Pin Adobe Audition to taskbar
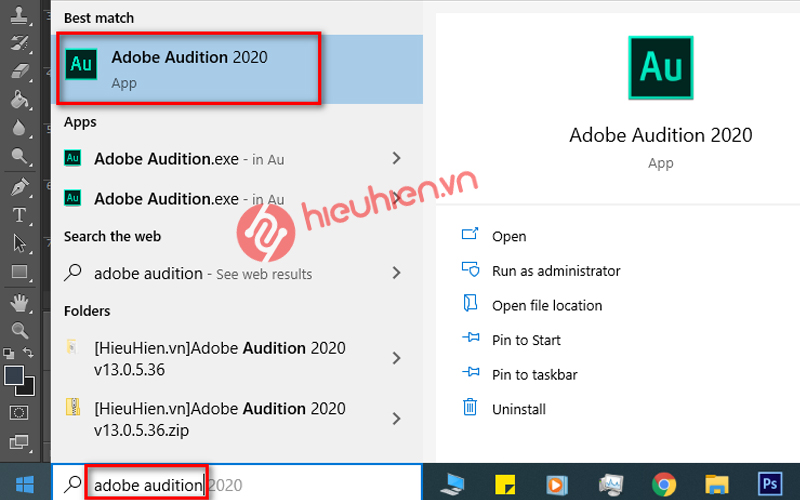 point(519,374)
